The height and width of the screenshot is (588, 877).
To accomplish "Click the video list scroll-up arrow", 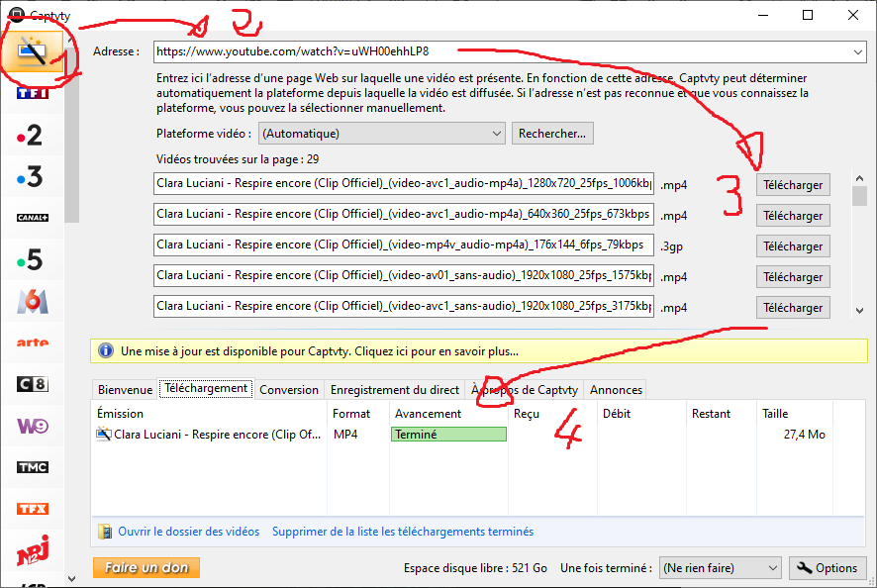I will (x=859, y=178).
